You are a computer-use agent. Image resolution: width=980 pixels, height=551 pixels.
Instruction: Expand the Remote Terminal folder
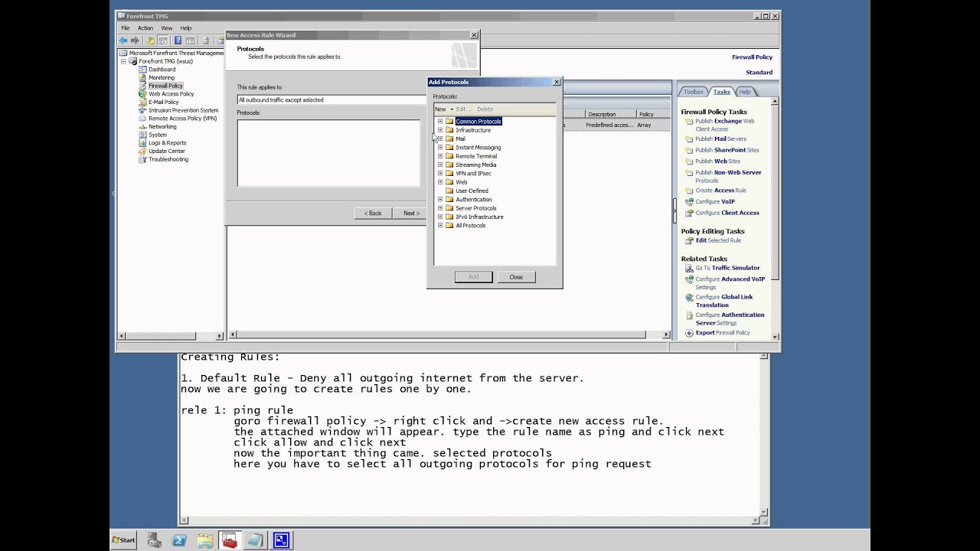(x=440, y=156)
